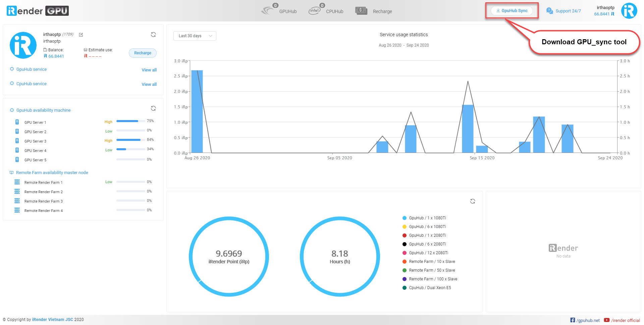The width and height of the screenshot is (644, 325).
Task: View all GpuHub services
Action: [x=149, y=70]
